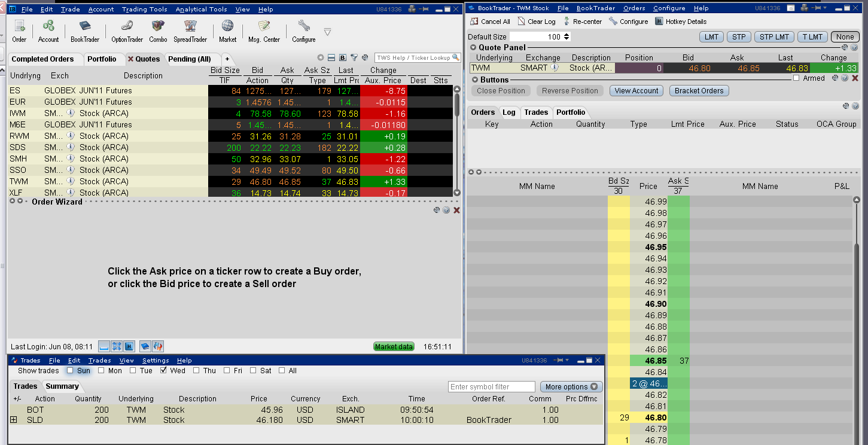Open Analytical Tools menu

coord(202,9)
